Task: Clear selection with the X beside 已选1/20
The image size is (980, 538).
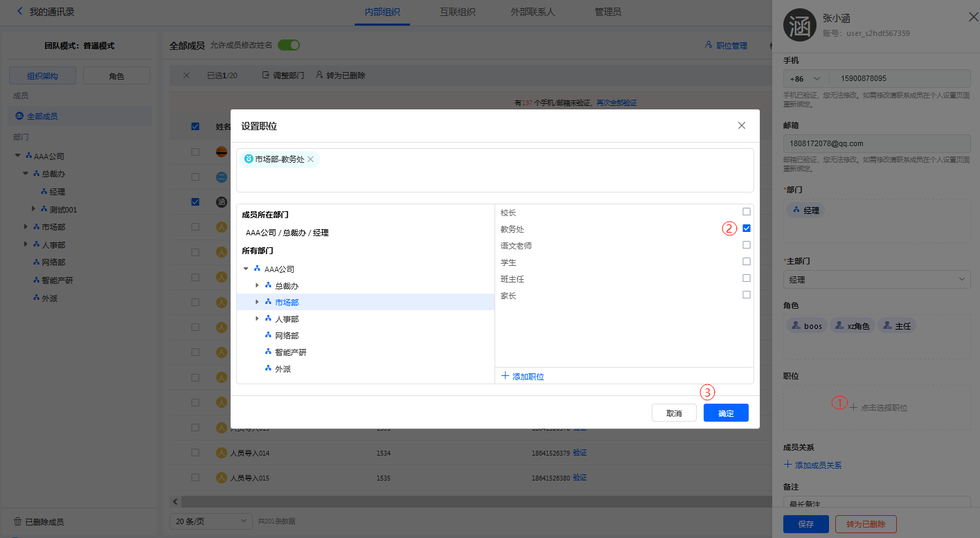Action: coord(186,75)
